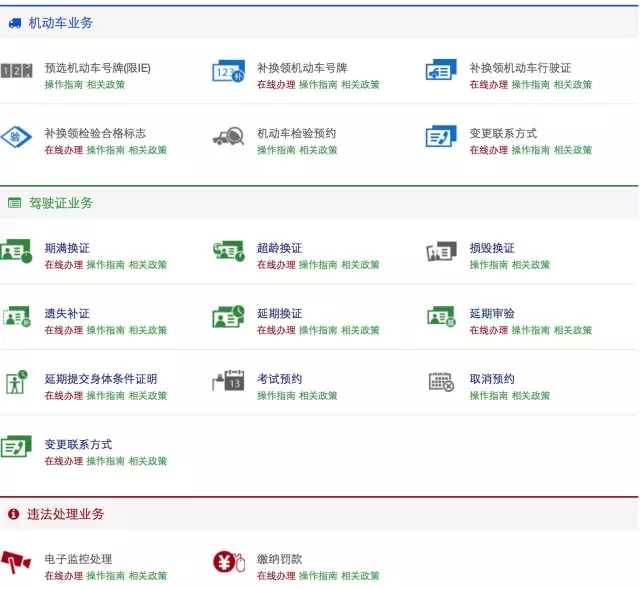Click 在线办理 under 缴纳罚款
The height and width of the screenshot is (589, 640).
(x=276, y=576)
